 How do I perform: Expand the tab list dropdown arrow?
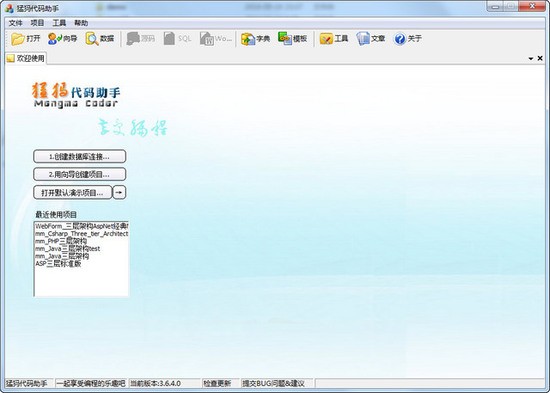(531, 59)
